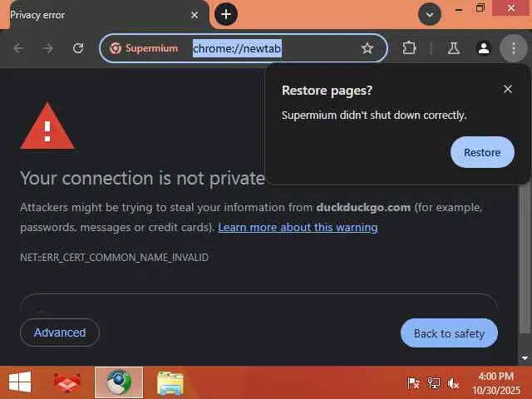532x399 pixels.
Task: Open the Windows Start button
Action: coord(20,382)
